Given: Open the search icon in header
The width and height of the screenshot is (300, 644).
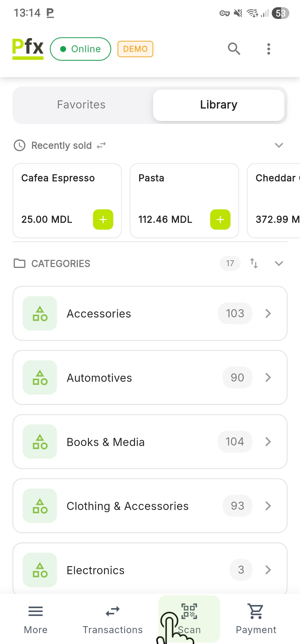Looking at the screenshot, I should pos(234,49).
